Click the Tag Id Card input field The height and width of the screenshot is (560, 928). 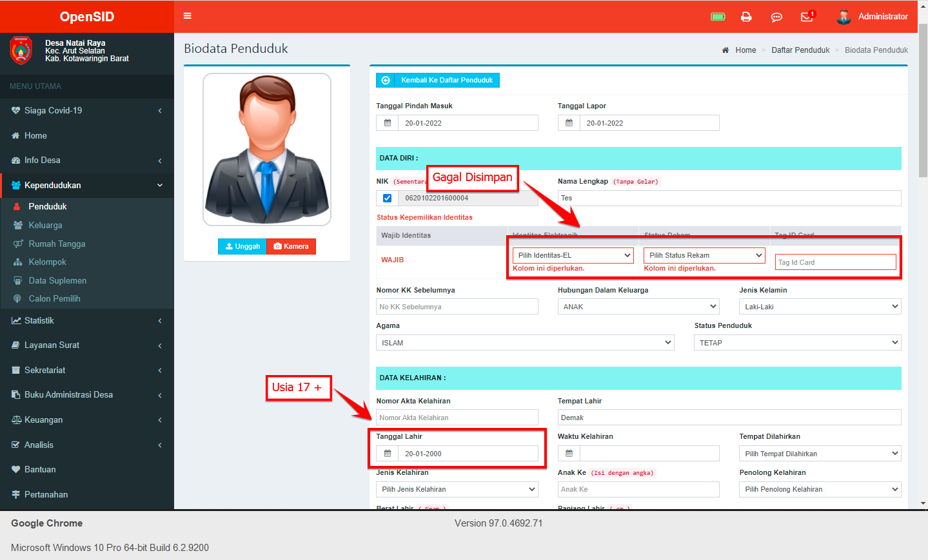(835, 262)
